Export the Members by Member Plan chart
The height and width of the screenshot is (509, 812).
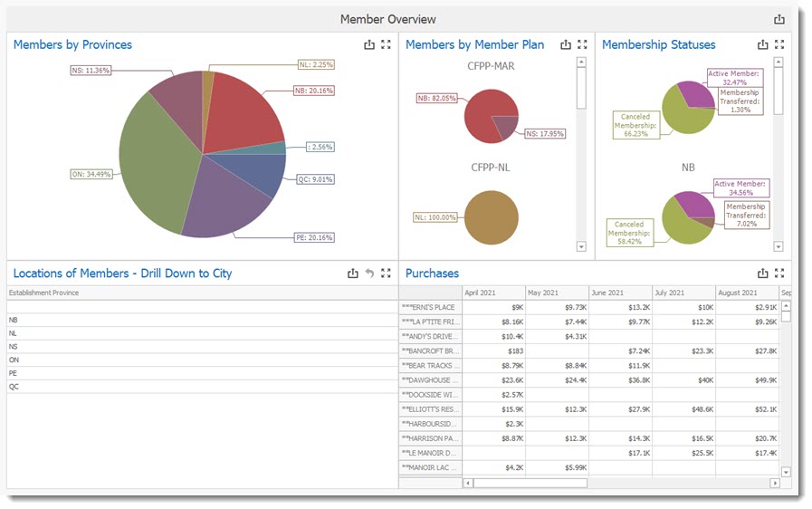[566, 44]
